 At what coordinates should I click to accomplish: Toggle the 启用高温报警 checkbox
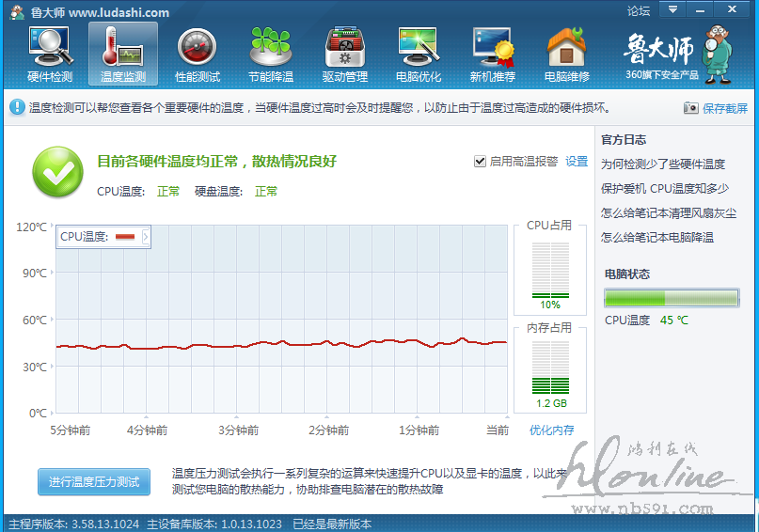coord(481,162)
